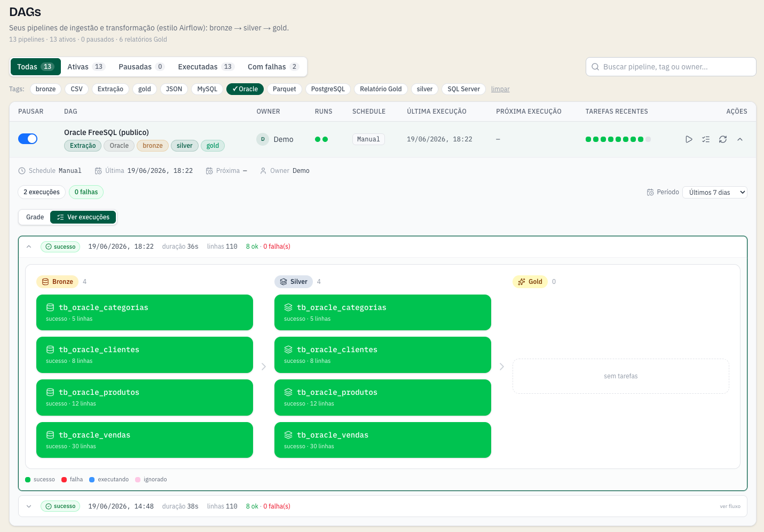This screenshot has height=532, width=764.
Task: Click the Demo owner avatar icon
Action: (x=263, y=139)
